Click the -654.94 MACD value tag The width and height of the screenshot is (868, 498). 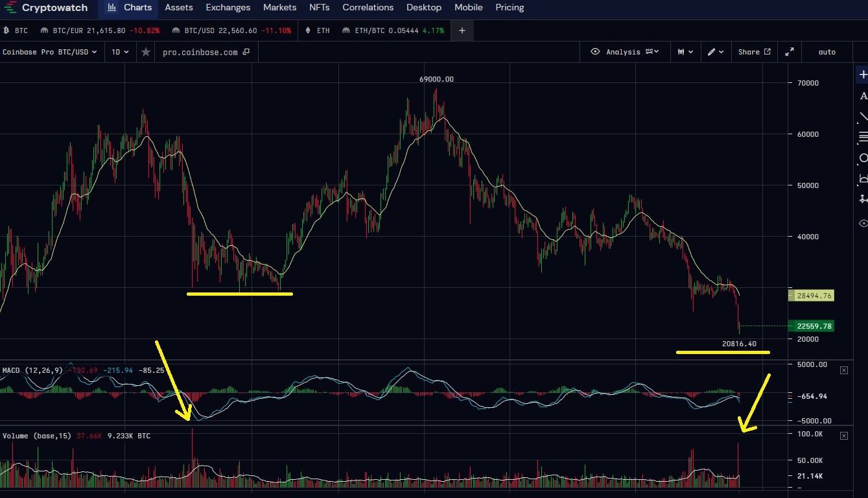[812, 396]
